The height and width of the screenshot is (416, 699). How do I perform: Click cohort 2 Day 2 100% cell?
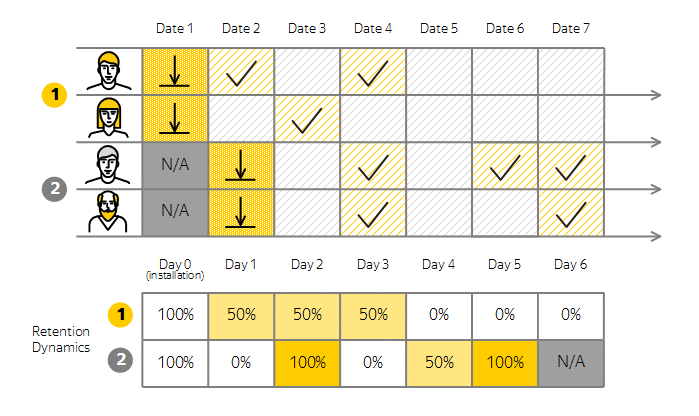click(307, 363)
